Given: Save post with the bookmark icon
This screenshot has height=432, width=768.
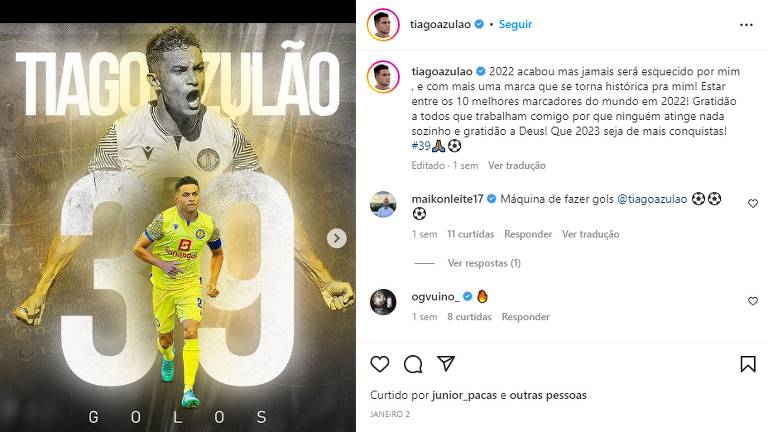Looking at the screenshot, I should 748,364.
